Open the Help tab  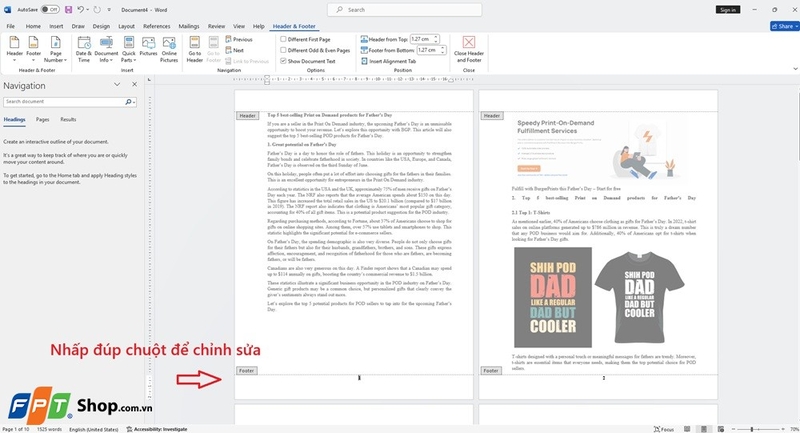[x=259, y=26]
